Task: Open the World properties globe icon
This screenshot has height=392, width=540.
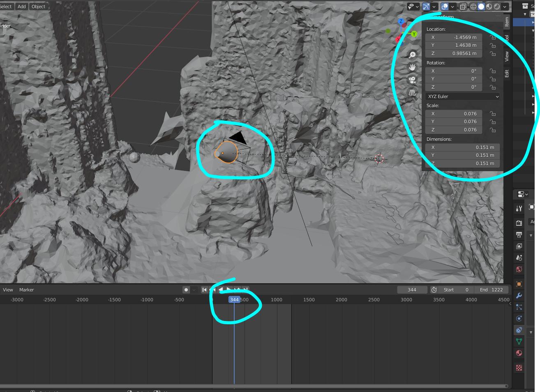Action: click(x=519, y=269)
